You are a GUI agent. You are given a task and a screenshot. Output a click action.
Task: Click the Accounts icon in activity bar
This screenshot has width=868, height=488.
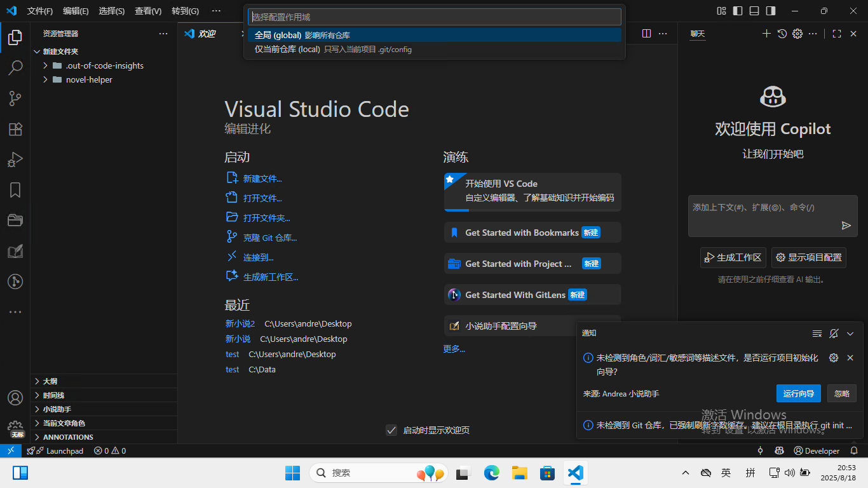coord(15,398)
